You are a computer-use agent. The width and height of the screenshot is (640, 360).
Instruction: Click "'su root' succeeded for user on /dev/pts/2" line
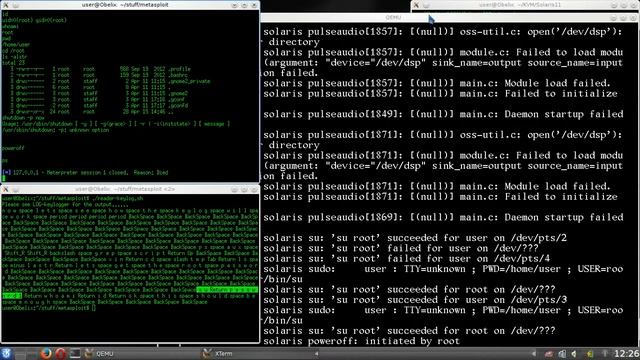[x=415, y=238]
